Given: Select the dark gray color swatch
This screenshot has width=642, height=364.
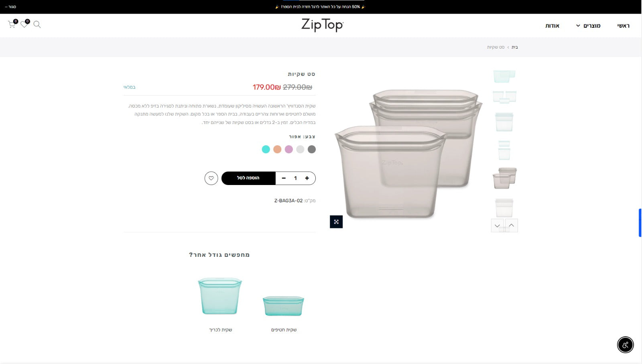Looking at the screenshot, I should click(x=312, y=149).
